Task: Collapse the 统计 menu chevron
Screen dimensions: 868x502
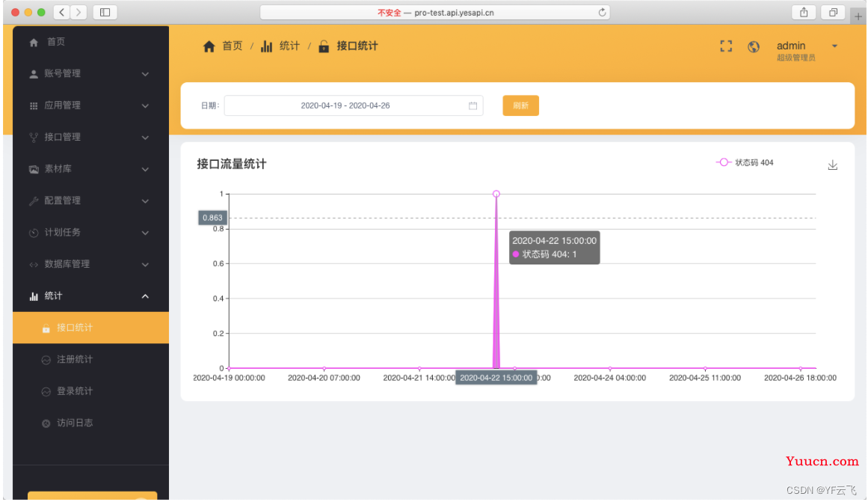Action: 145,296
